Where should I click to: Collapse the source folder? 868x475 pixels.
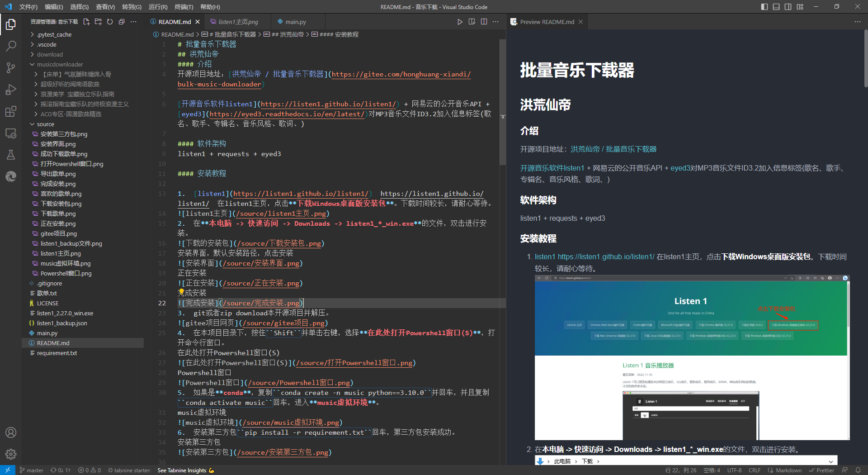(83, 124)
